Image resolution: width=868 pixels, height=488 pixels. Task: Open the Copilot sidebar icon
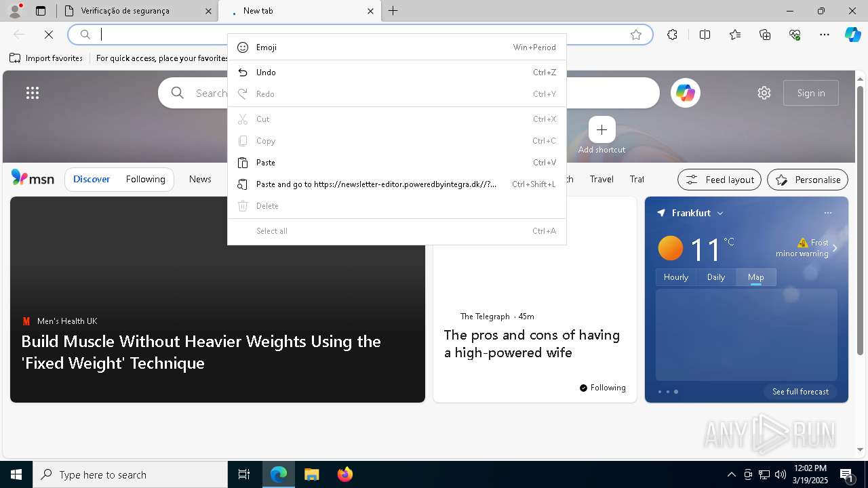(852, 35)
